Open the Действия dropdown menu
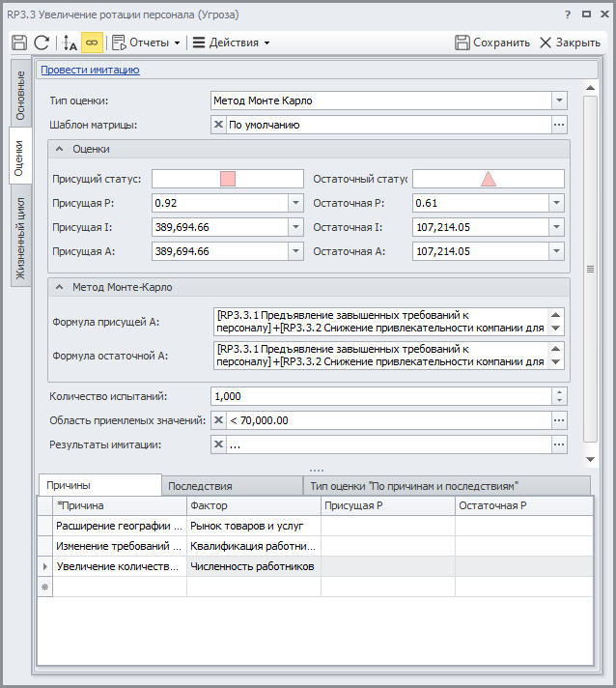616x688 pixels. tap(231, 43)
